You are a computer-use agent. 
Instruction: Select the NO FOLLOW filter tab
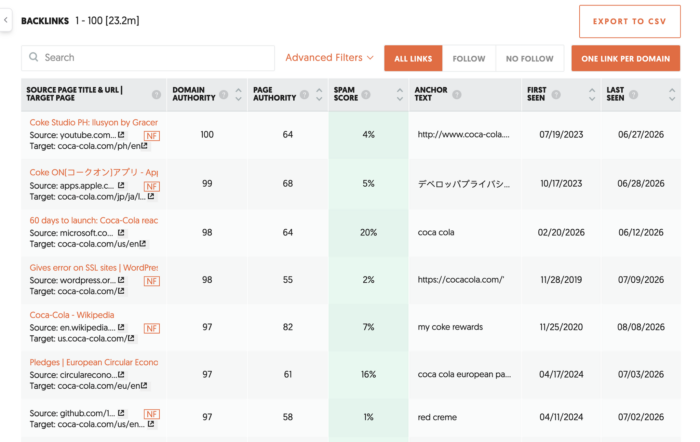point(529,58)
